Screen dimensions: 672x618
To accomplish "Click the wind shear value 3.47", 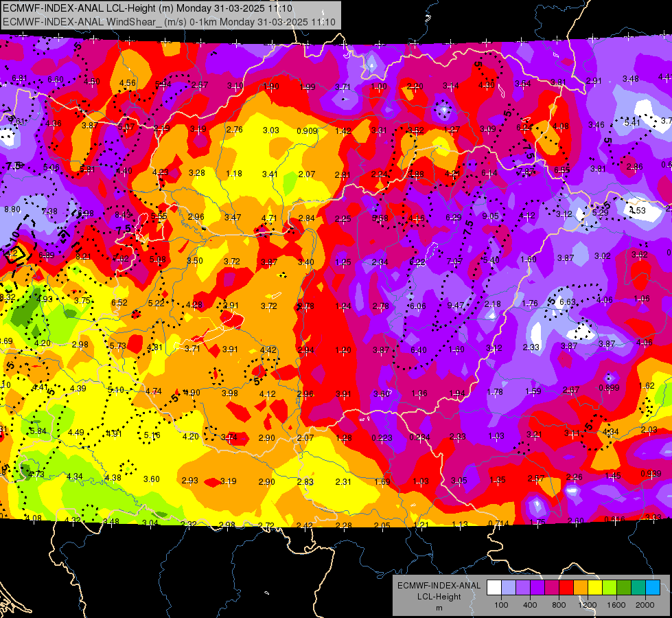I will (233, 217).
